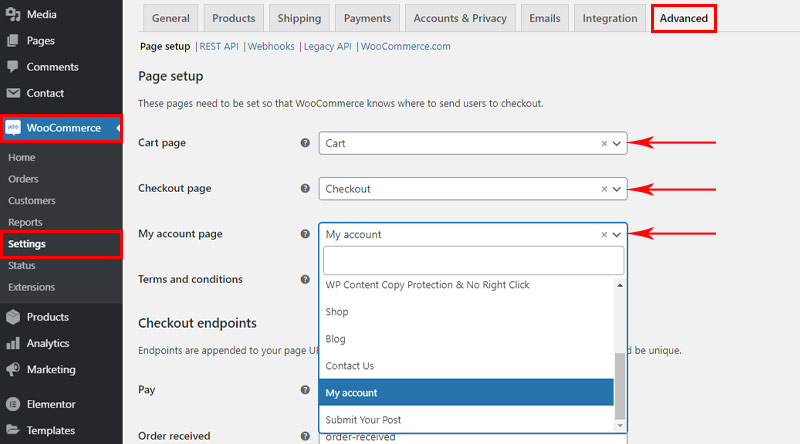
Task: Clear the Checkout page selection
Action: click(x=604, y=189)
